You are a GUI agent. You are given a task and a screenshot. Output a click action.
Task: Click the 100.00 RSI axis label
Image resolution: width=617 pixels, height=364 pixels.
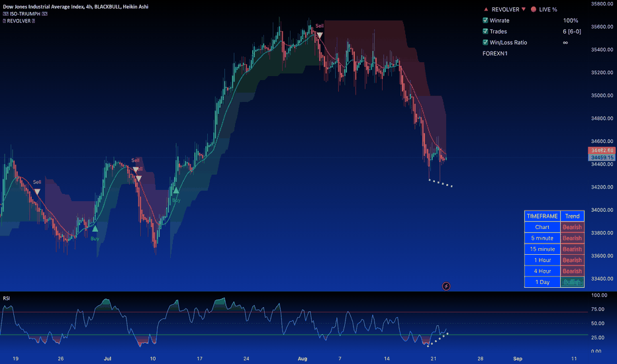pos(599,295)
